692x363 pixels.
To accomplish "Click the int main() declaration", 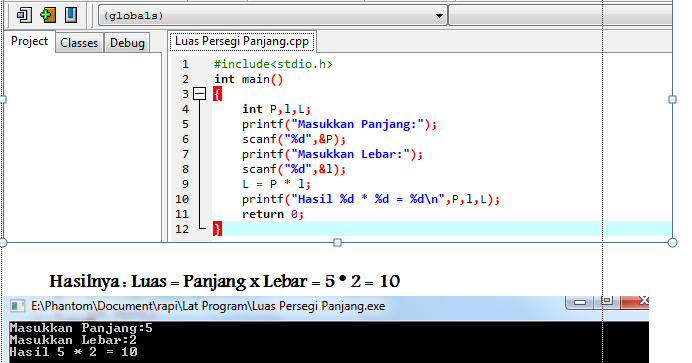I will 248,79.
